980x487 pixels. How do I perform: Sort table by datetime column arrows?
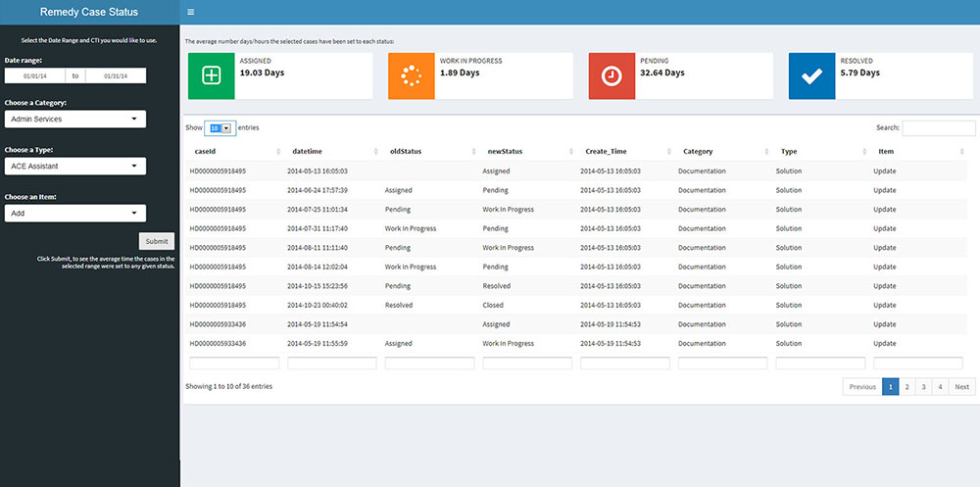375,151
